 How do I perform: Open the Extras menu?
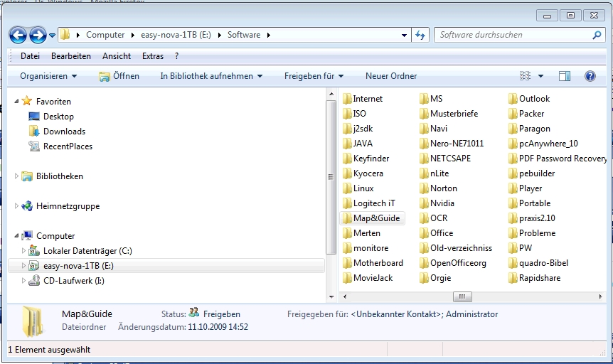(153, 56)
